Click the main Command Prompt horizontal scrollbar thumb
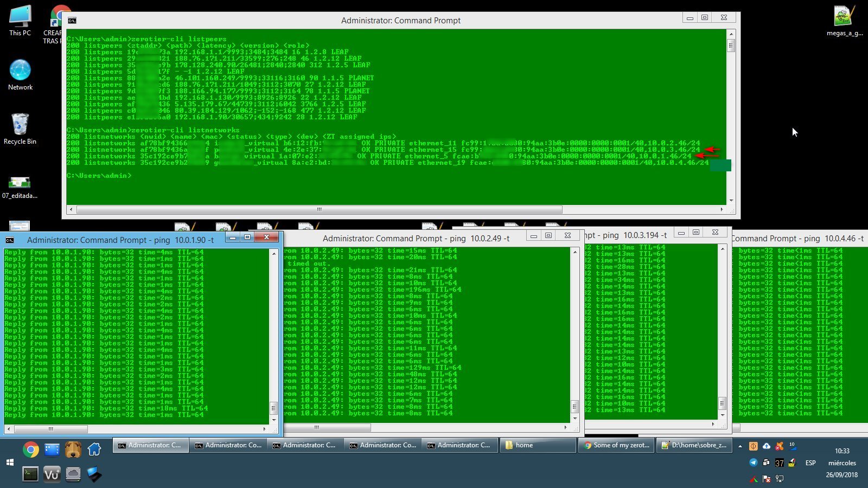868x488 pixels. pyautogui.click(x=319, y=209)
